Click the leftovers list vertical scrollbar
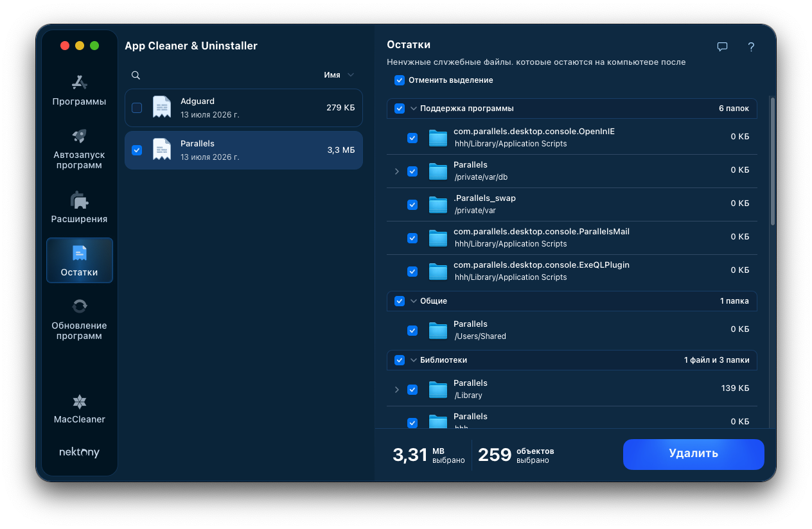The width and height of the screenshot is (812, 529). pos(773,160)
